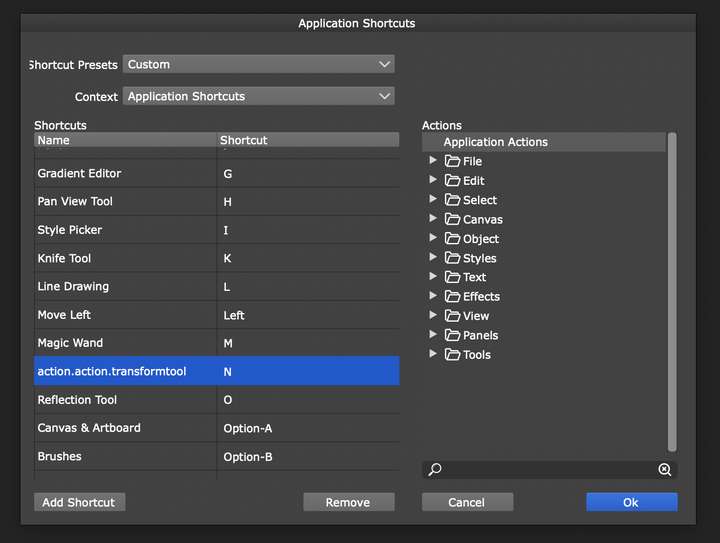This screenshot has width=720, height=543.
Task: Select the Gradient Editor shortcut row
Action: 217,174
